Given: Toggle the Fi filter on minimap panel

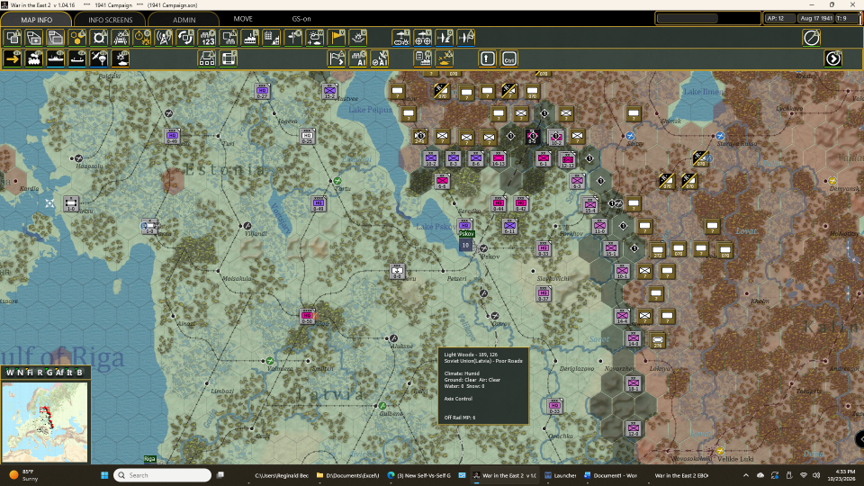Looking at the screenshot, I should 29,372.
